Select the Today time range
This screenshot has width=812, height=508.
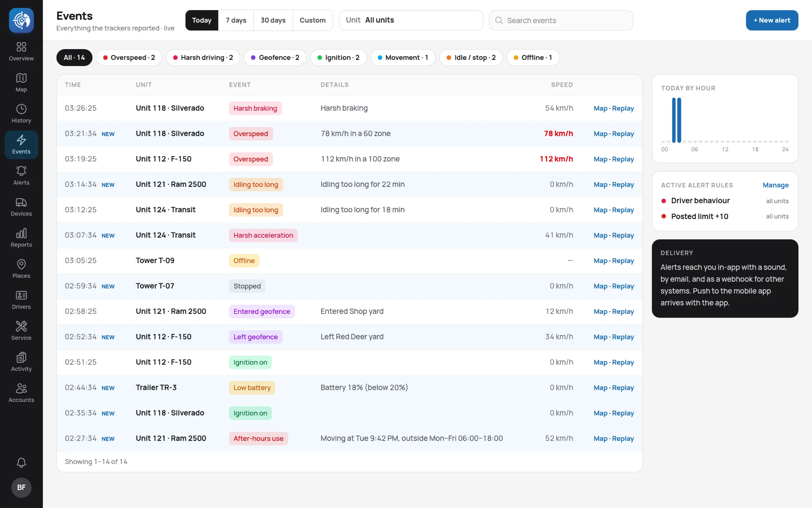click(202, 20)
